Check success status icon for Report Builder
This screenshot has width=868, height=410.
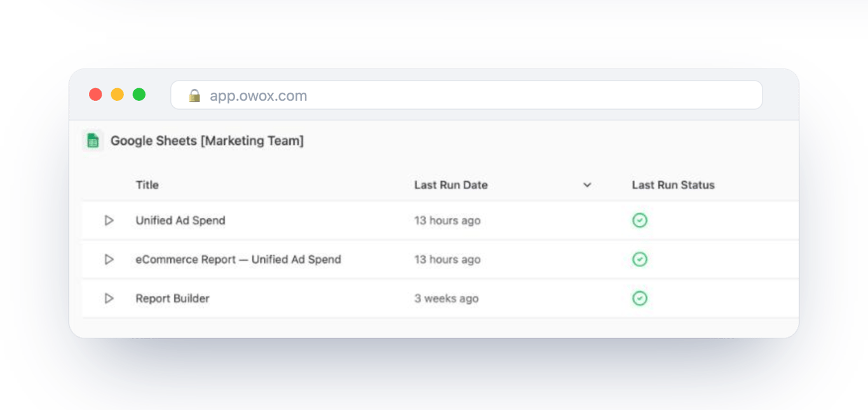(x=640, y=298)
